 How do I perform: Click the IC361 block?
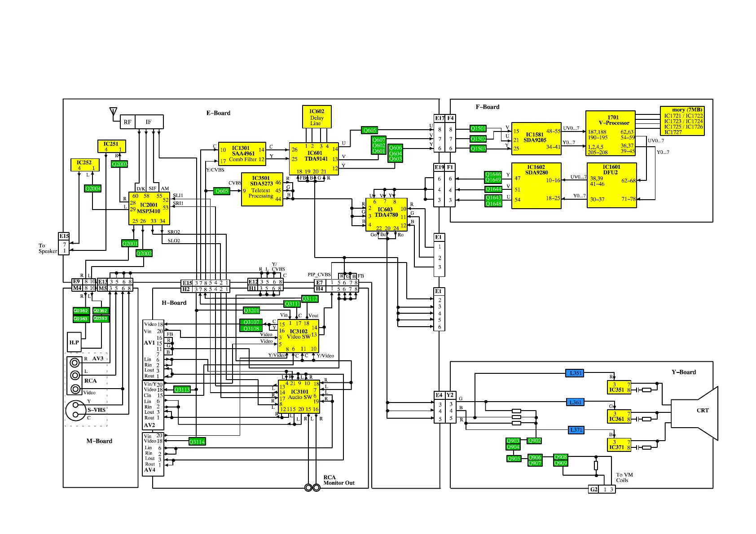pos(619,416)
